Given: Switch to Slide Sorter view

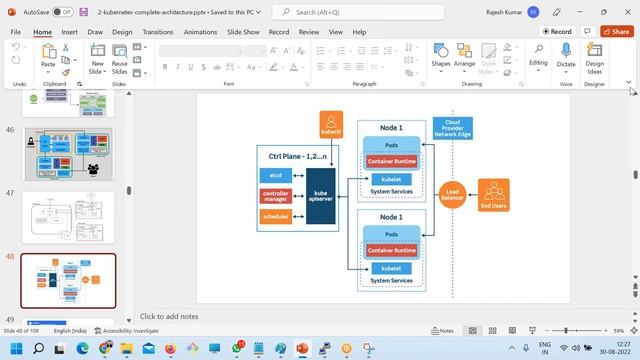Looking at the screenshot, I should click(x=493, y=331).
